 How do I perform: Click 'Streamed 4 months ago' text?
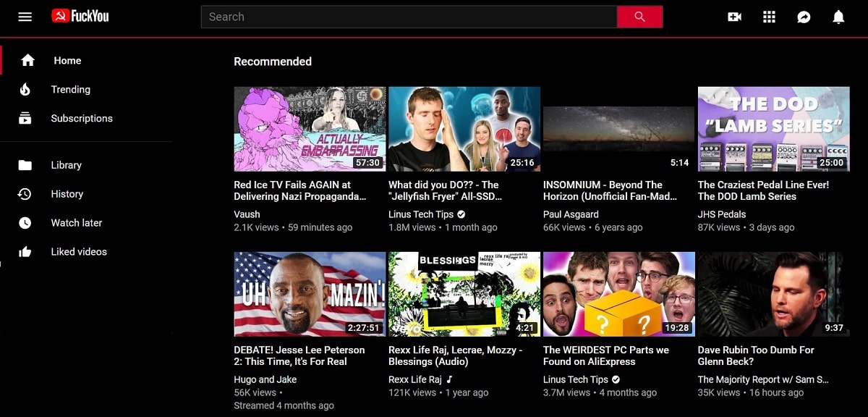[284, 405]
